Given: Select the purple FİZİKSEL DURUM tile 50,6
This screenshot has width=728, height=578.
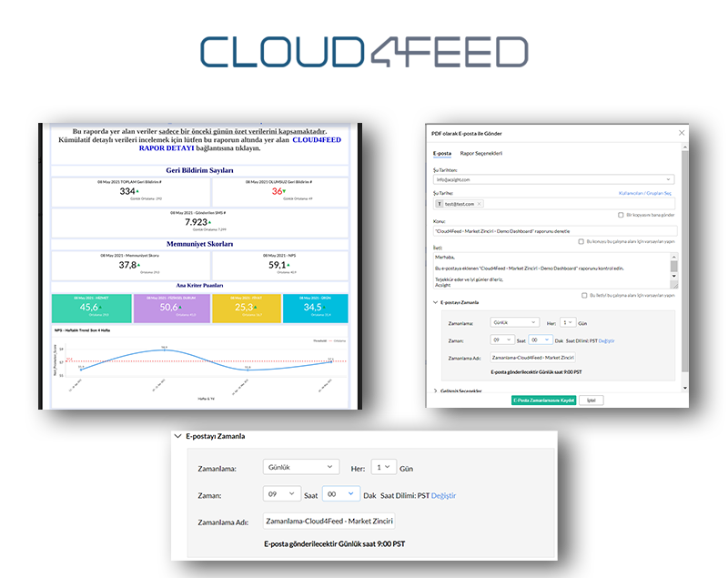Looking at the screenshot, I should [171, 309].
